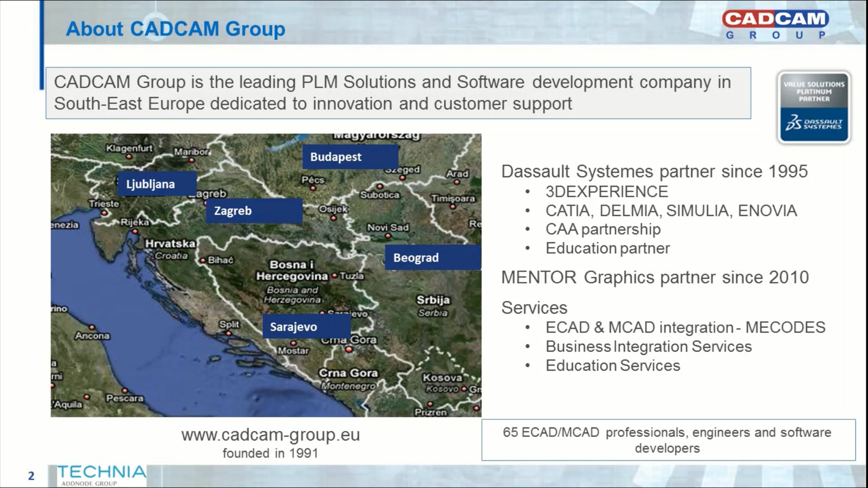Click the 'Subotica' city label on map
Image resolution: width=868 pixels, height=488 pixels.
(380, 195)
